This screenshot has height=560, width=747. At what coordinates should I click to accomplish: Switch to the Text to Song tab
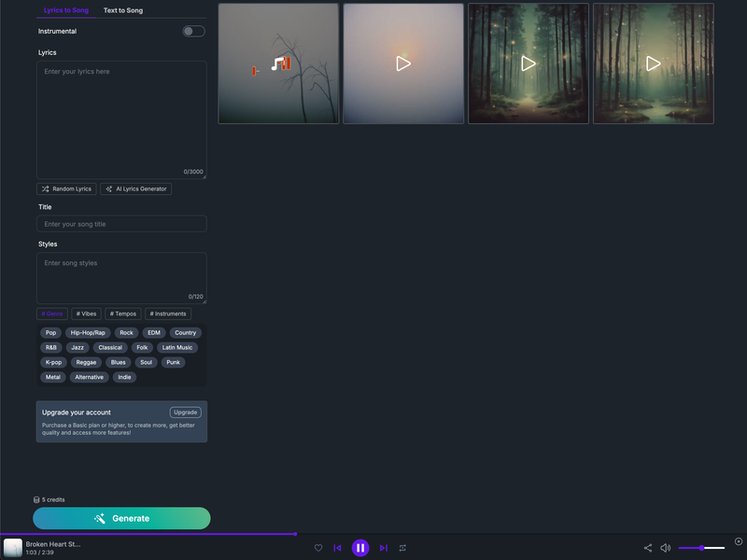click(x=121, y=10)
